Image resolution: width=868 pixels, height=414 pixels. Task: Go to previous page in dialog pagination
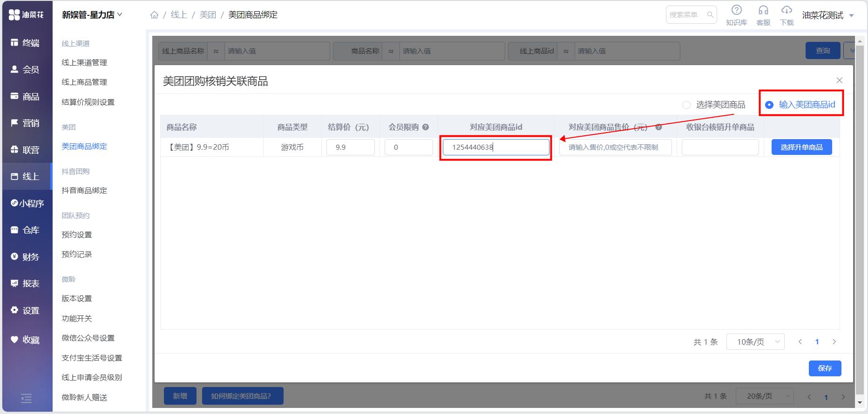pyautogui.click(x=800, y=342)
